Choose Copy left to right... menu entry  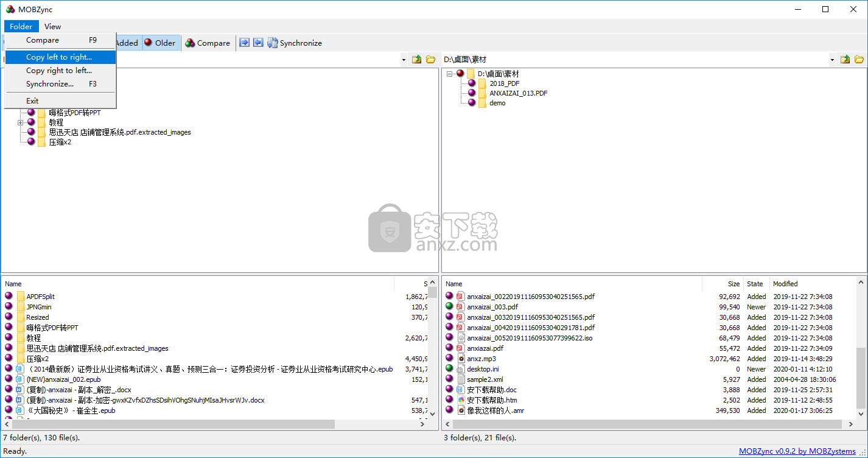pos(60,57)
